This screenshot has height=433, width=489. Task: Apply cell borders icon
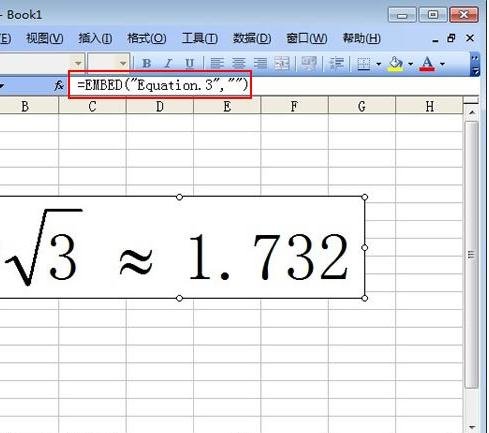point(364,63)
